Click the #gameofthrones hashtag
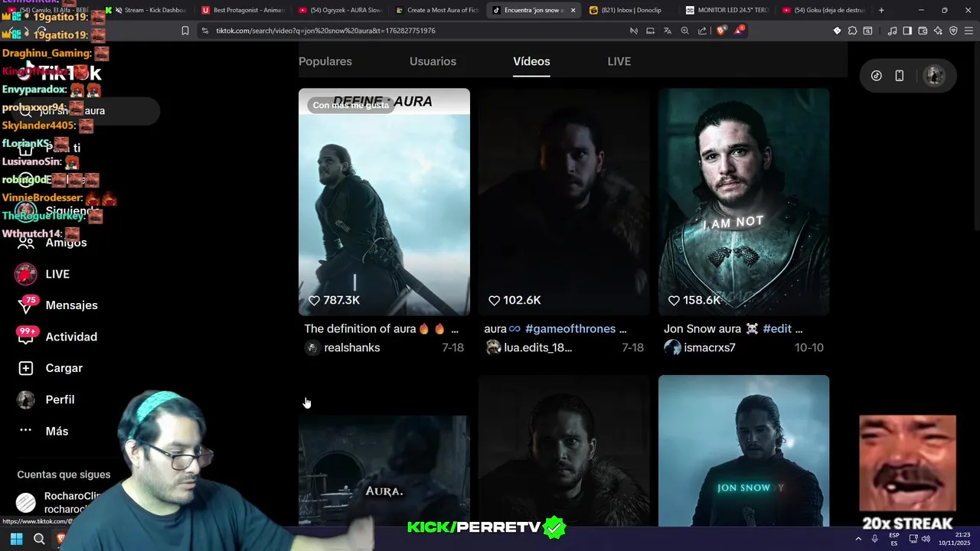The height and width of the screenshot is (551, 980). [x=570, y=328]
